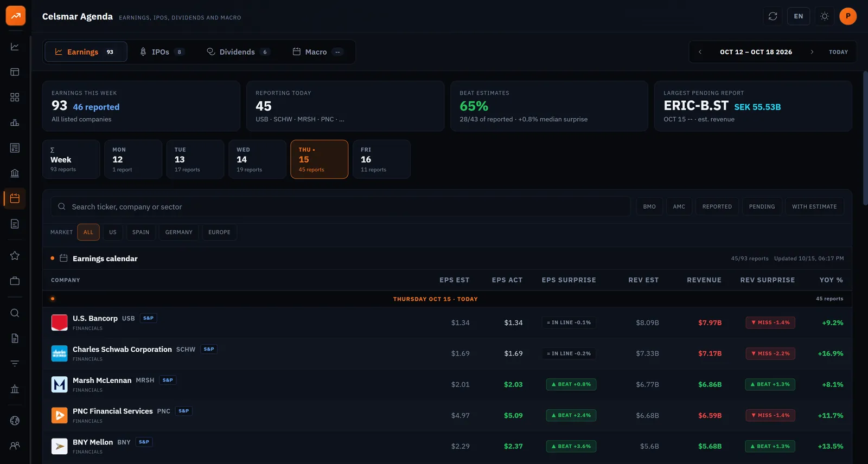Open the globe icon in sidebar

click(x=15, y=421)
